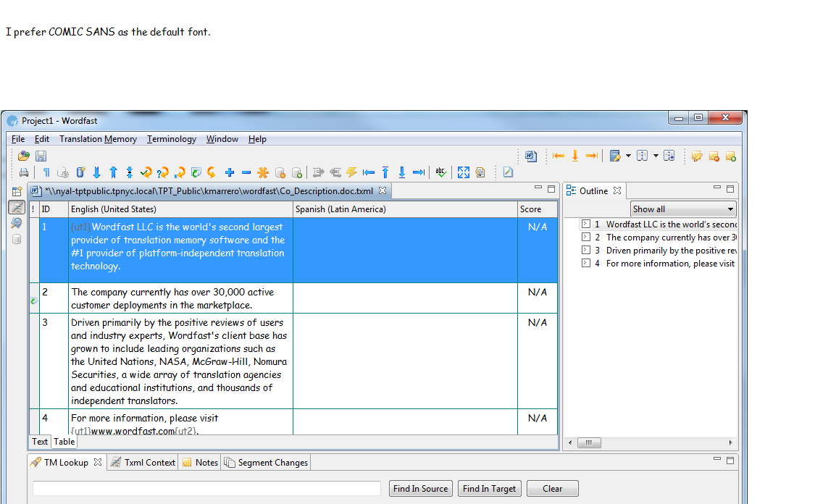836x504 pixels.
Task: Click the yellow lightning bolt icon
Action: [x=352, y=172]
